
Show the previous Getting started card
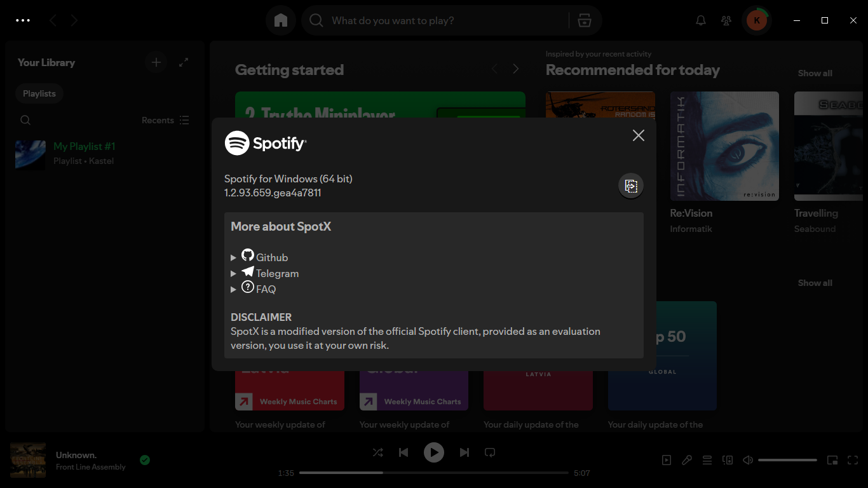click(494, 69)
